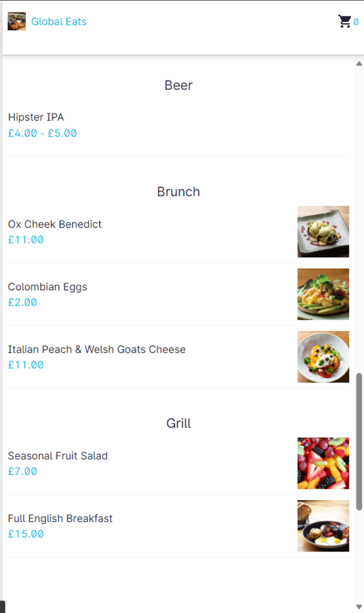
Task: Click the cart item count badge
Action: point(355,23)
